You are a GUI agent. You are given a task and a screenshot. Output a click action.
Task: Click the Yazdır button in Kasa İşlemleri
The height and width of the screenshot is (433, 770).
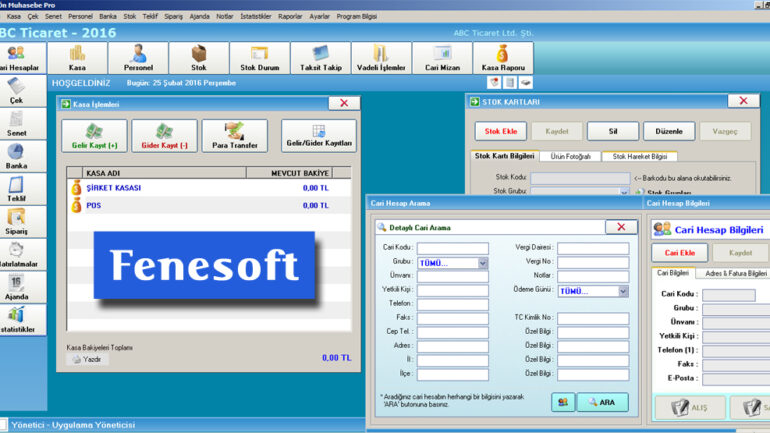[87, 359]
